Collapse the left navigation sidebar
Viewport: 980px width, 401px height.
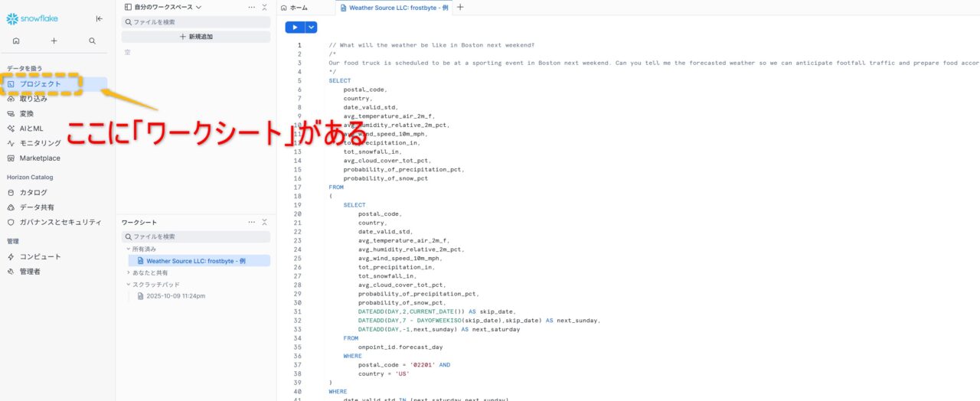click(100, 18)
